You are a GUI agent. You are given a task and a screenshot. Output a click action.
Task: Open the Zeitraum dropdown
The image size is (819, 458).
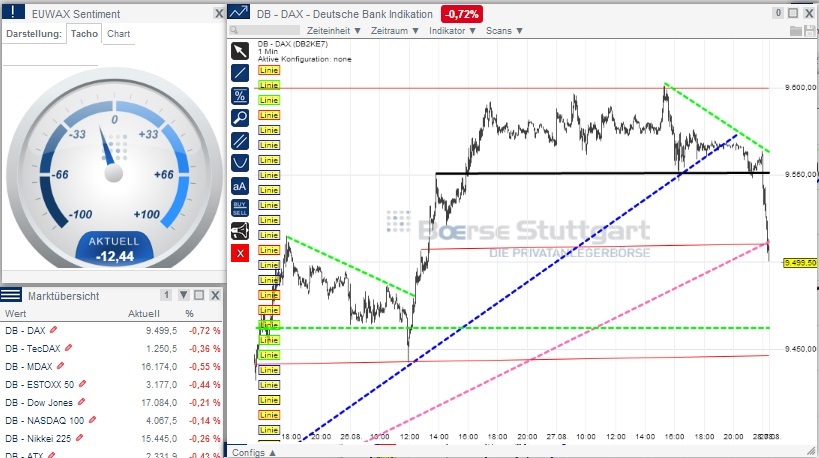tap(395, 31)
